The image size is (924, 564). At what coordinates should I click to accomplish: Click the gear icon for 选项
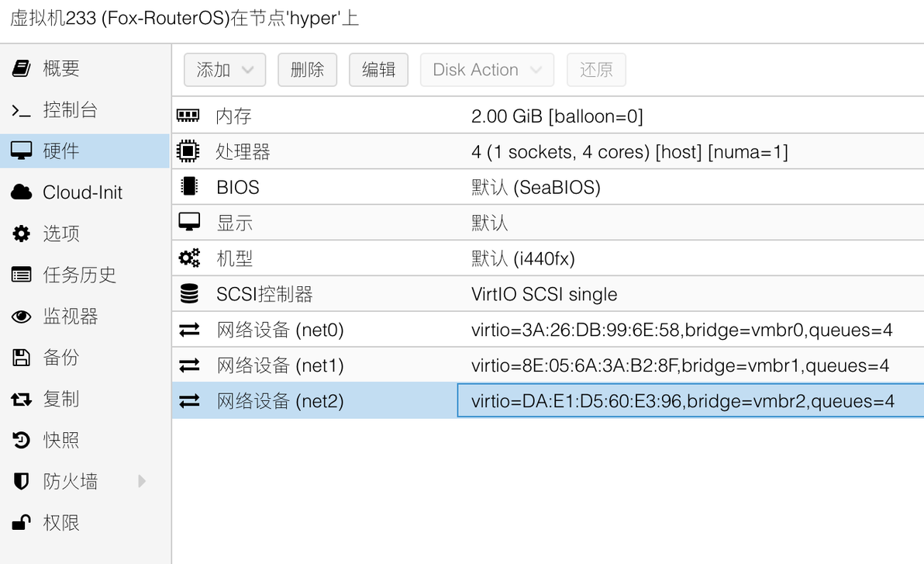(x=22, y=234)
